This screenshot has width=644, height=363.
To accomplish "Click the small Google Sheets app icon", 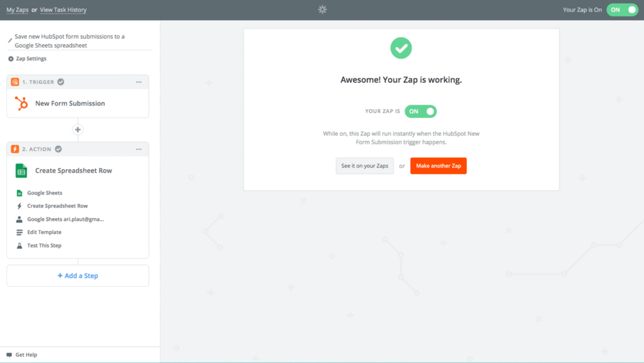I will 19,193.
